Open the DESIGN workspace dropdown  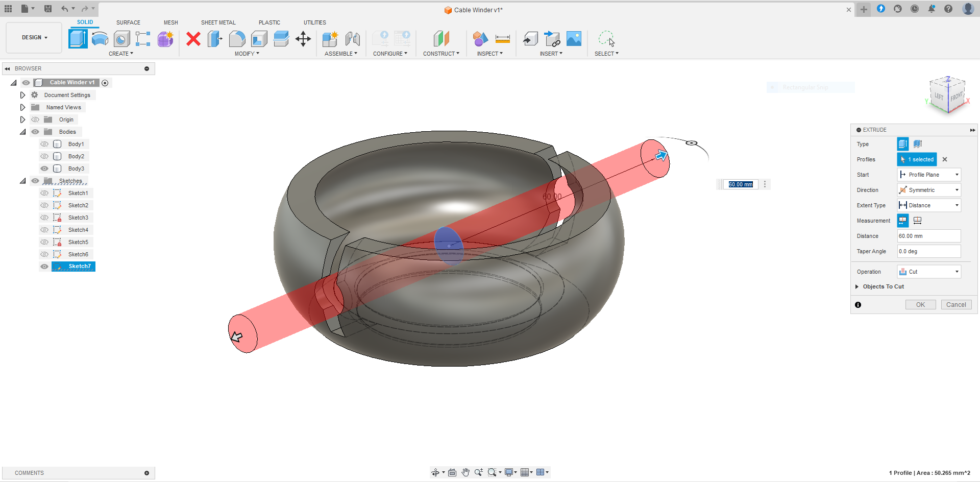[34, 37]
